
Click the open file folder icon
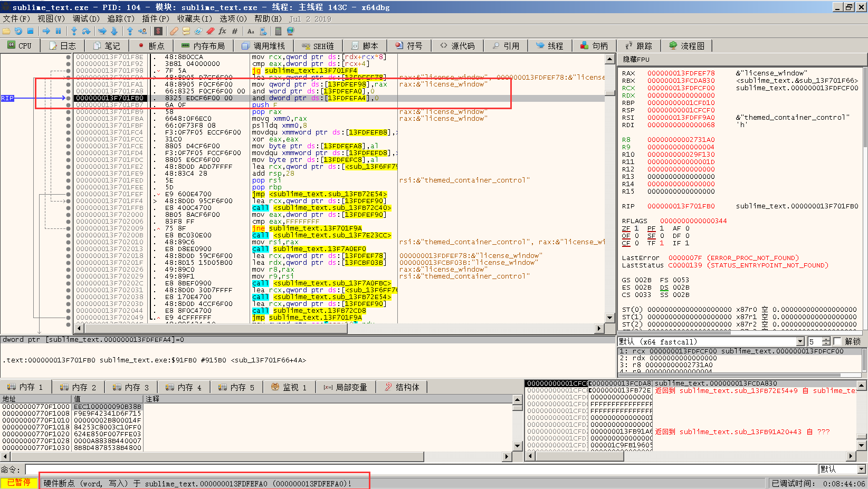click(x=6, y=32)
